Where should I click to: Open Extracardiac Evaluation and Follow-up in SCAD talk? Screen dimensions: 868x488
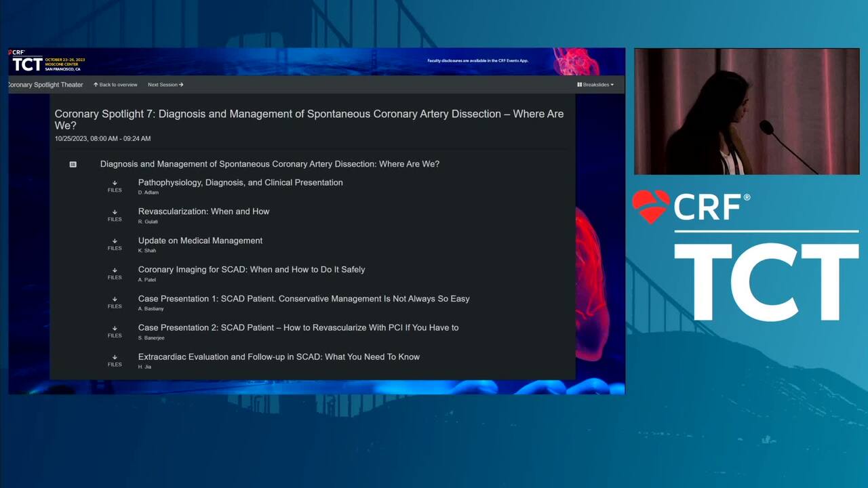click(x=279, y=357)
